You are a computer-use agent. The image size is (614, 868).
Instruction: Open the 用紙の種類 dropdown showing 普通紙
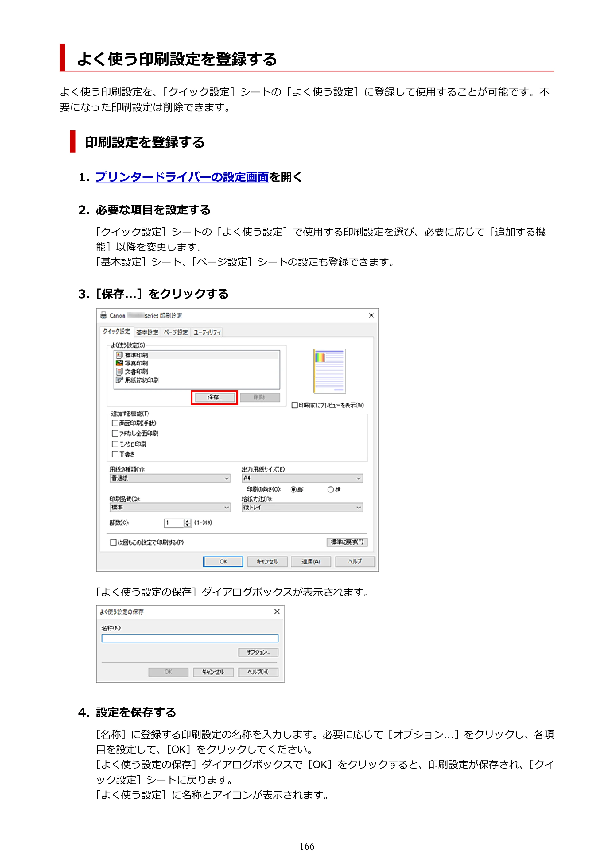coord(170,478)
